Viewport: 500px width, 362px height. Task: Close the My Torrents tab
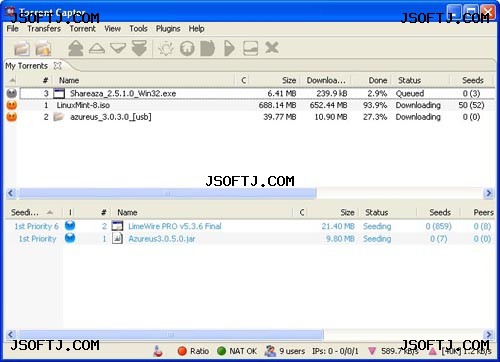58,65
